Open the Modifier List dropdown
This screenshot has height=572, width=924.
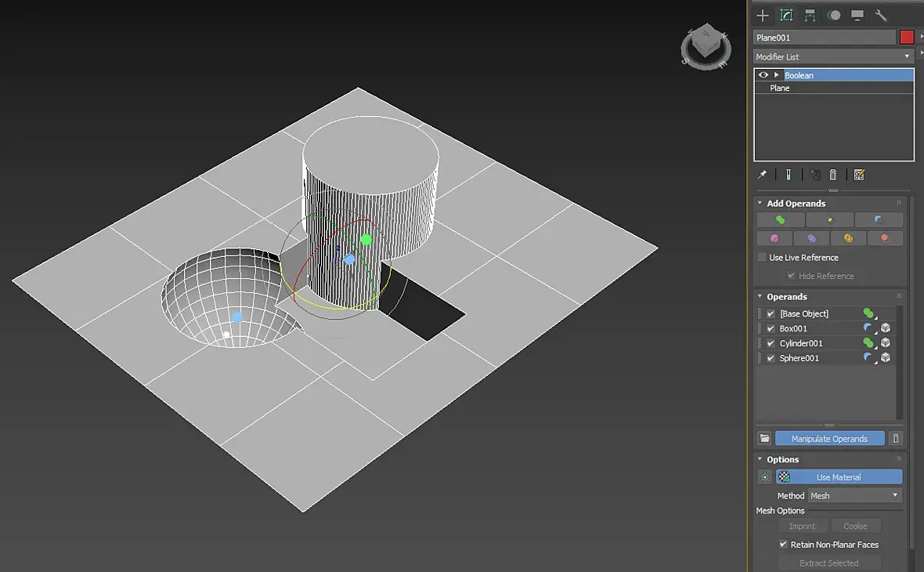[833, 56]
